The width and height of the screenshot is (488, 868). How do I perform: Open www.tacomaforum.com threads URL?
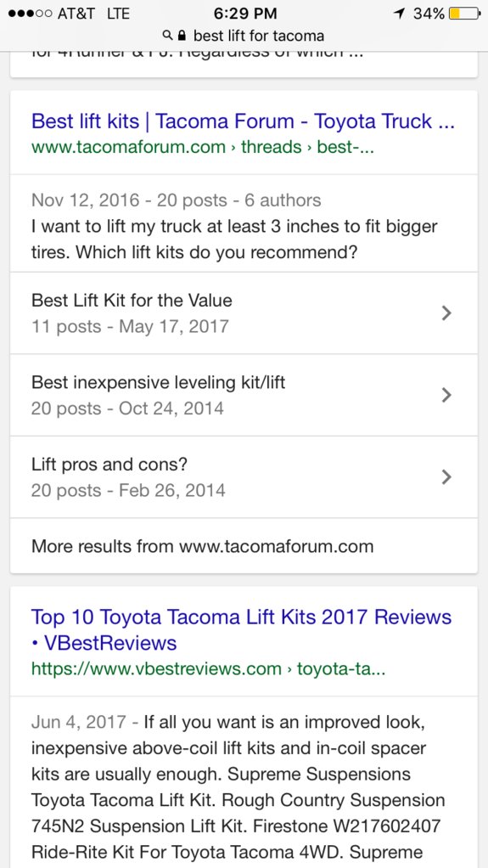(203, 147)
